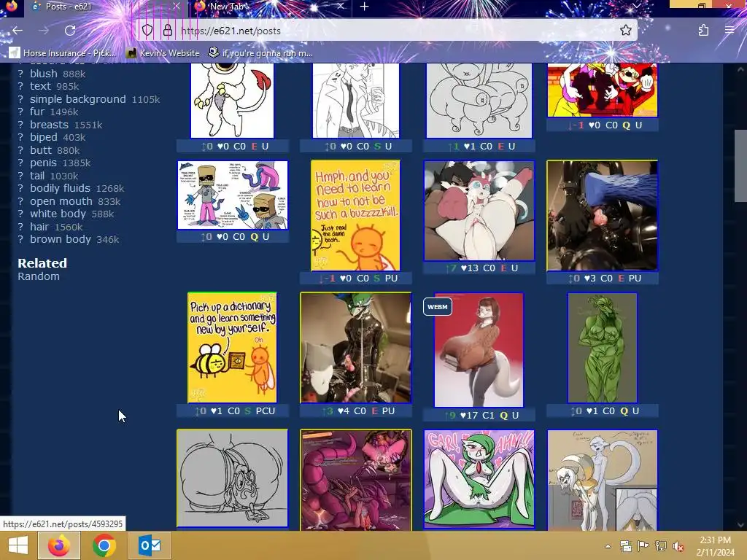Click the blush tag link
Screen dimensions: 747x560
(43, 74)
